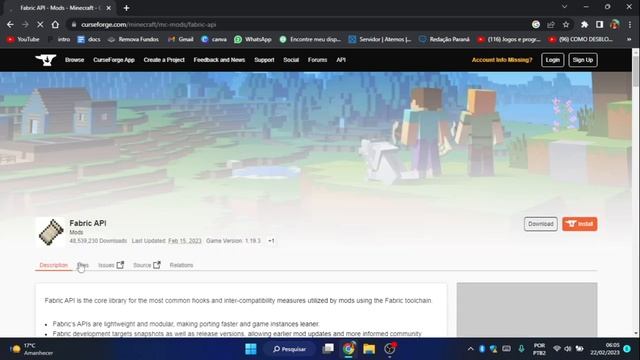
Task: Click the orange Install button
Action: (x=580, y=224)
